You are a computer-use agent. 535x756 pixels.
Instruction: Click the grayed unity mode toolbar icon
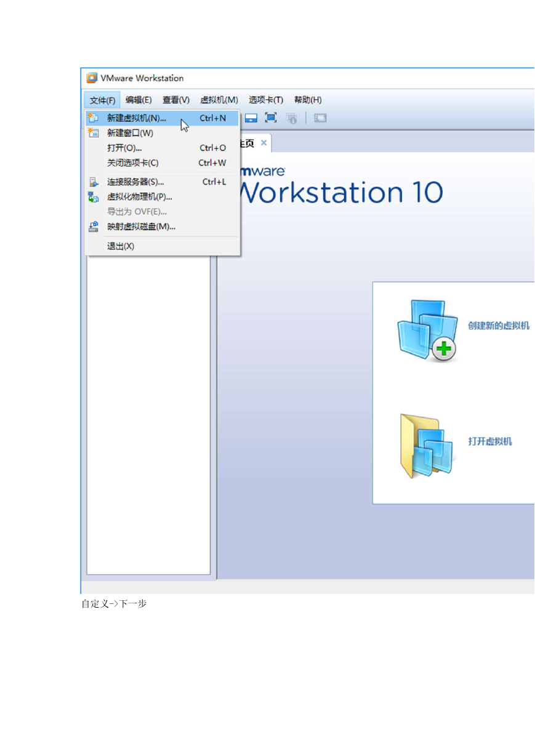coord(292,118)
